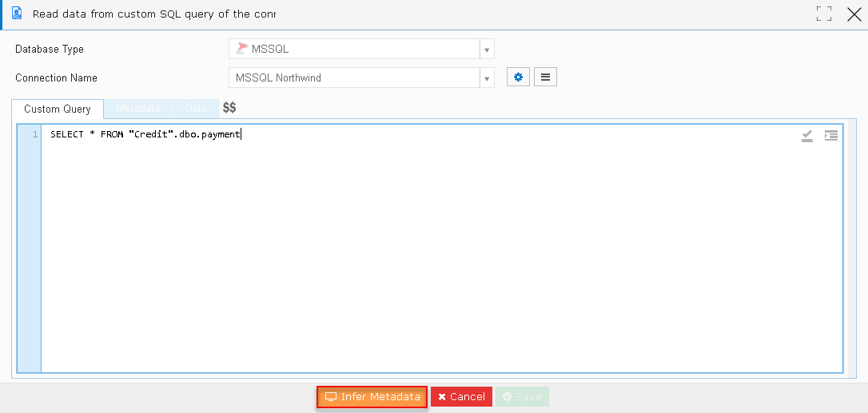Image resolution: width=868 pixels, height=413 pixels.
Task: Switch to the Data tab
Action: 196,109
